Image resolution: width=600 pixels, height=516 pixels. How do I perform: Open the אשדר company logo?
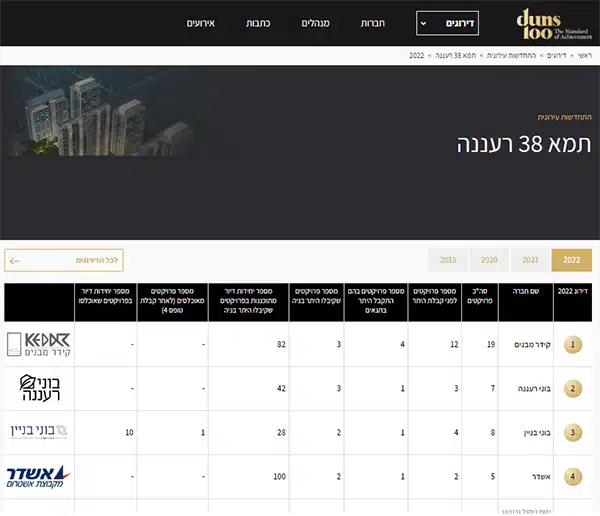pos(38,477)
